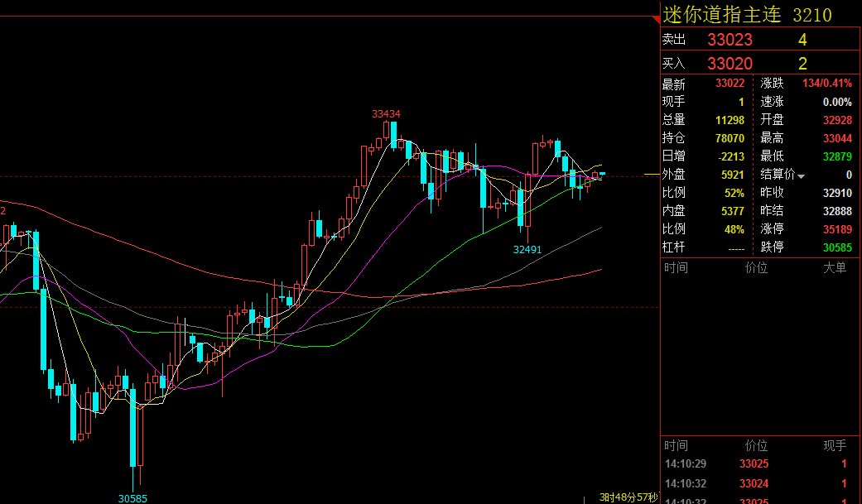Click the 现手 column header in the tick list
The image size is (862, 504).
point(835,446)
